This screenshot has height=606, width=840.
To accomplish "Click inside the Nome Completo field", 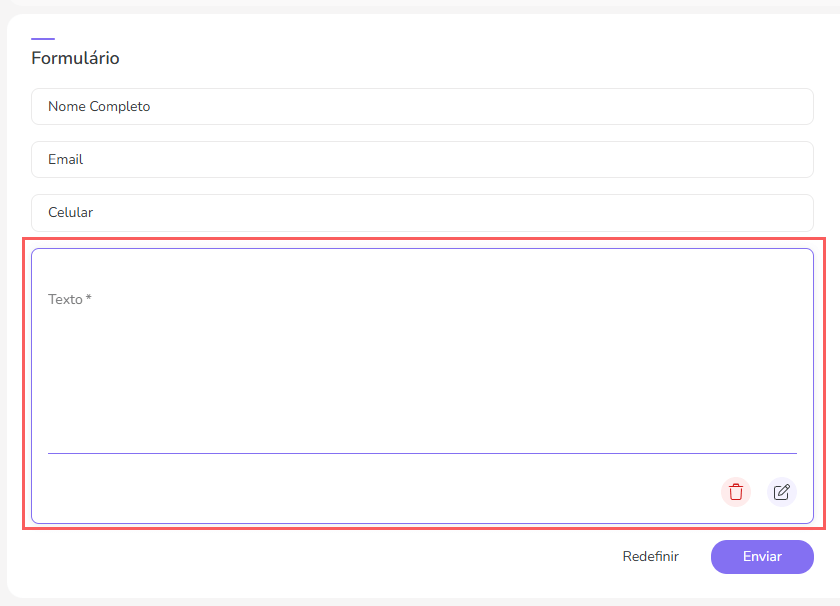I will click(422, 107).
